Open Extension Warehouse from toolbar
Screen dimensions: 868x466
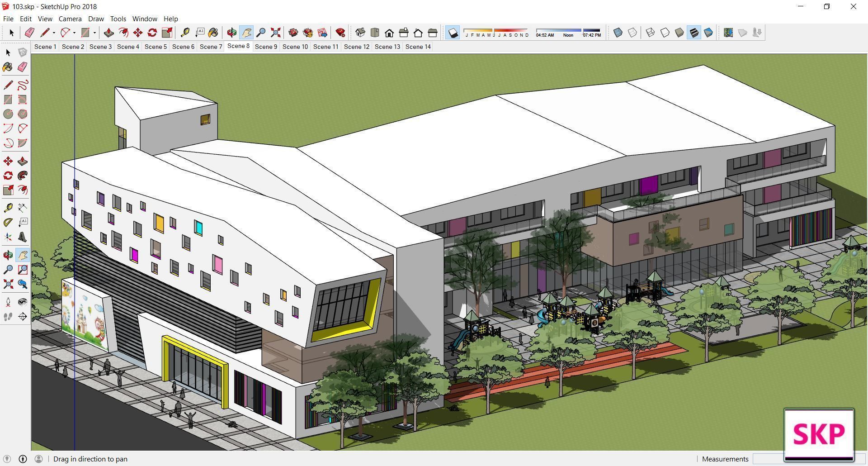[308, 33]
